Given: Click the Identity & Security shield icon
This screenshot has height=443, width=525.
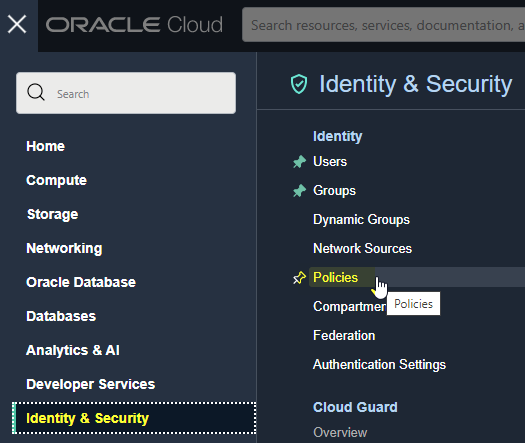Looking at the screenshot, I should click(x=299, y=84).
